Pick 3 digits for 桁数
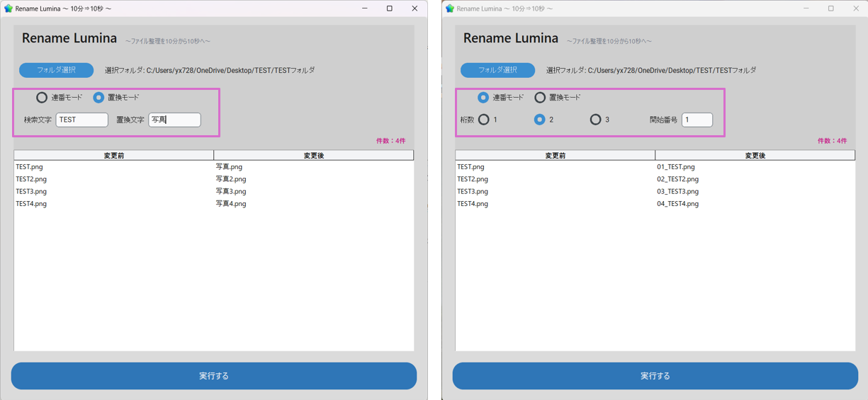Image resolution: width=868 pixels, height=400 pixels. [x=595, y=120]
